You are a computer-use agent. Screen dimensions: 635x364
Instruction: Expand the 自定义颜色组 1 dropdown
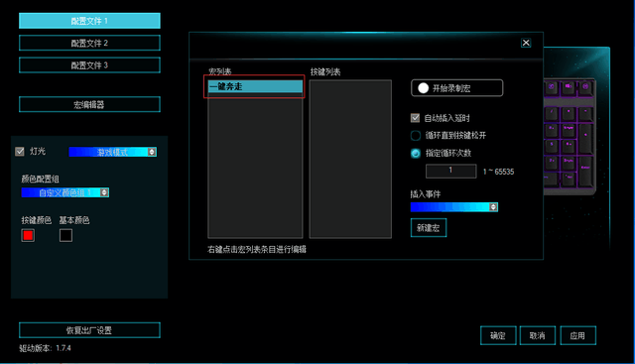pos(65,192)
